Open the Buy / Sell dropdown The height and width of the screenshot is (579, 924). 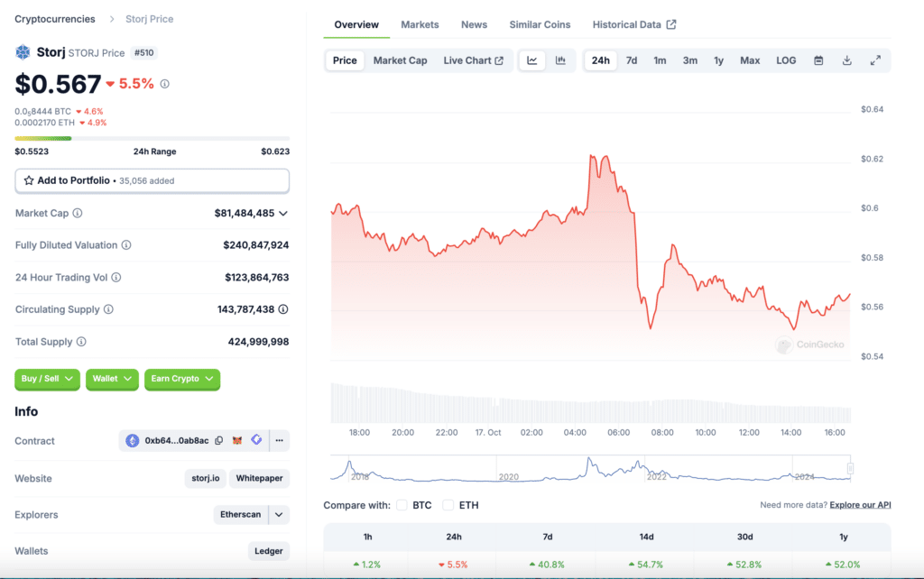(x=47, y=379)
